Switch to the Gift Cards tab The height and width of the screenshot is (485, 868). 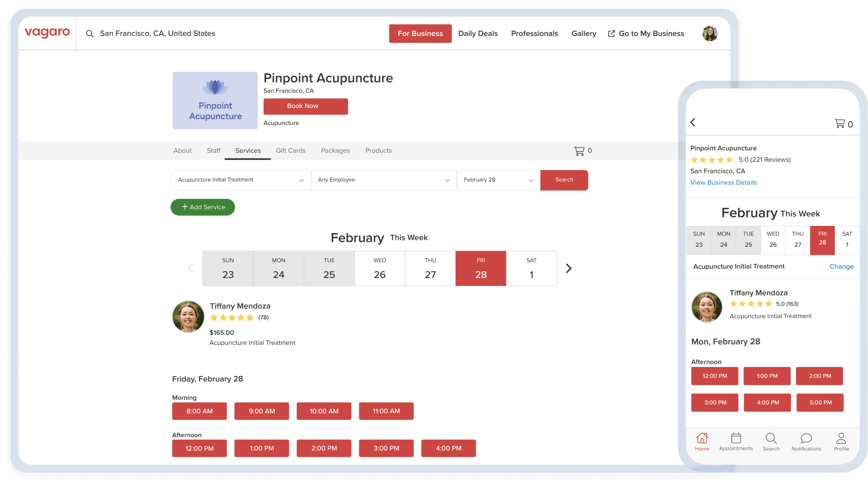tap(290, 150)
